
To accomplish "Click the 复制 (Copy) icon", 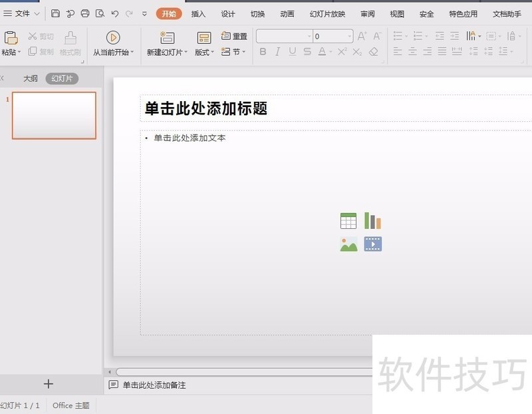I will coord(32,51).
